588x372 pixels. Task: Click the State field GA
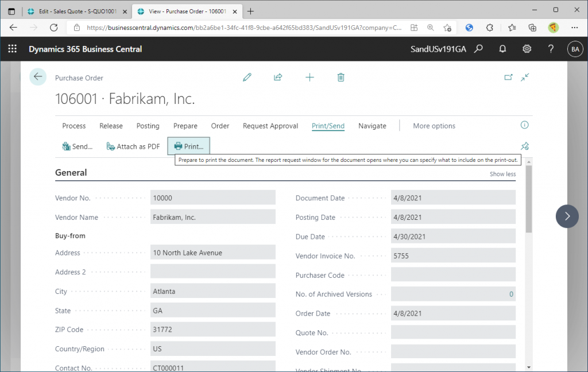212,311
